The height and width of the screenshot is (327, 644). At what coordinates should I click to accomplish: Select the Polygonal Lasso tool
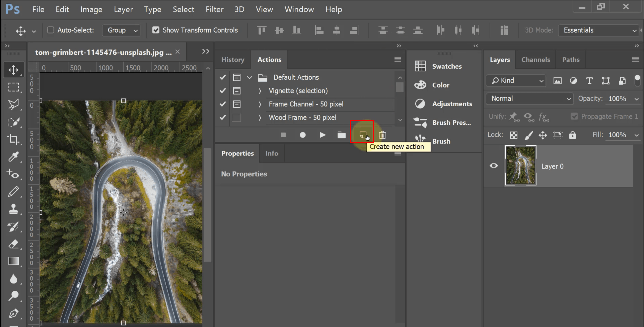(x=13, y=105)
